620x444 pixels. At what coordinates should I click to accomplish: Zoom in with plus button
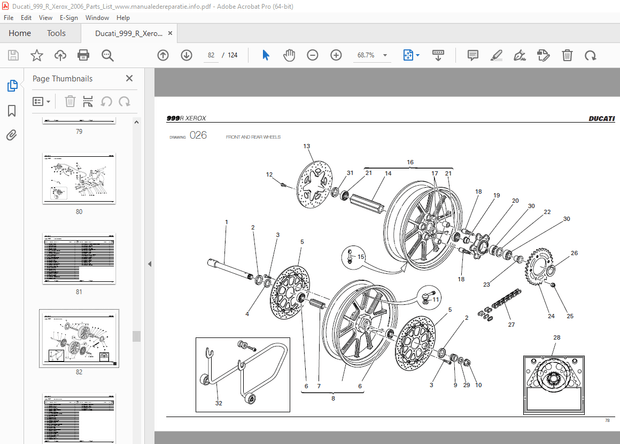pyautogui.click(x=336, y=55)
